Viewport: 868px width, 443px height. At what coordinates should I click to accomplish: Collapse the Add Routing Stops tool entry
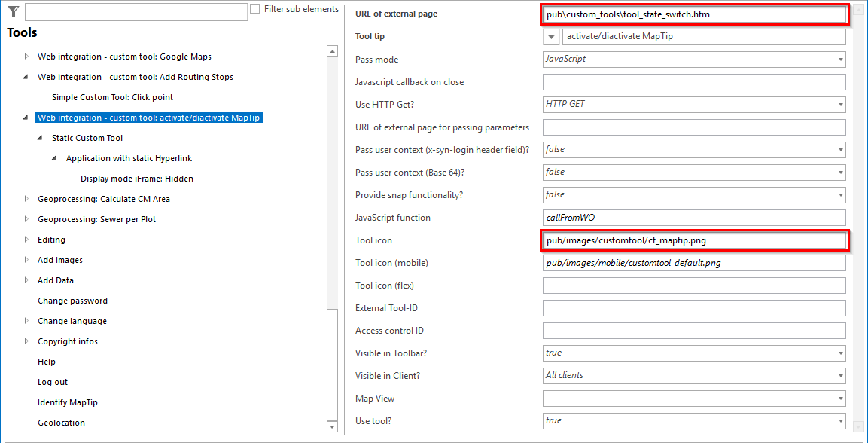click(x=25, y=76)
